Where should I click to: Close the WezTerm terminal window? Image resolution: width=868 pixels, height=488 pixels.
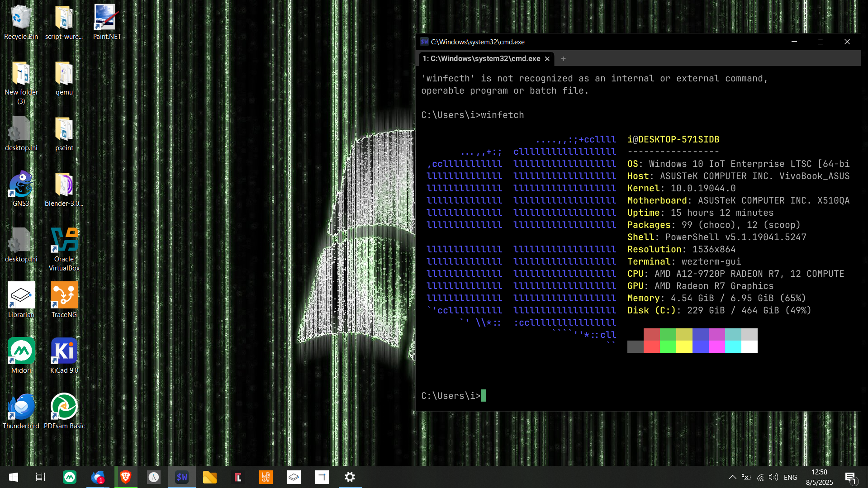point(847,42)
